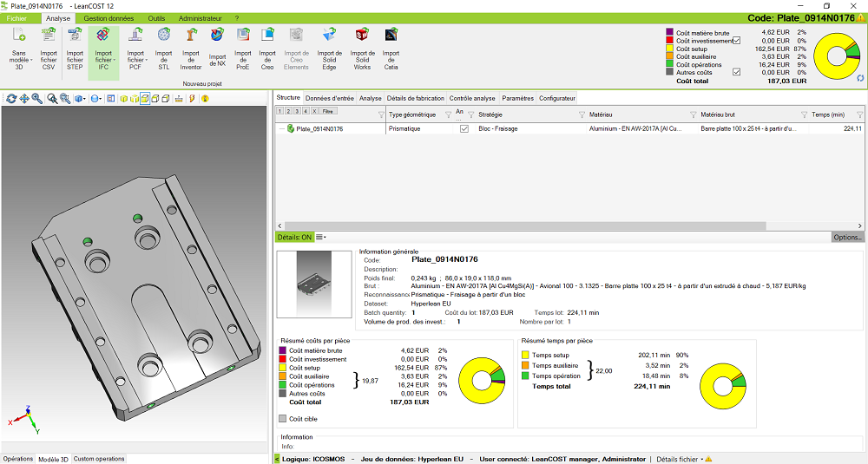
Task: Click the layout panel icon in 3D toolbar
Action: (x=111, y=99)
